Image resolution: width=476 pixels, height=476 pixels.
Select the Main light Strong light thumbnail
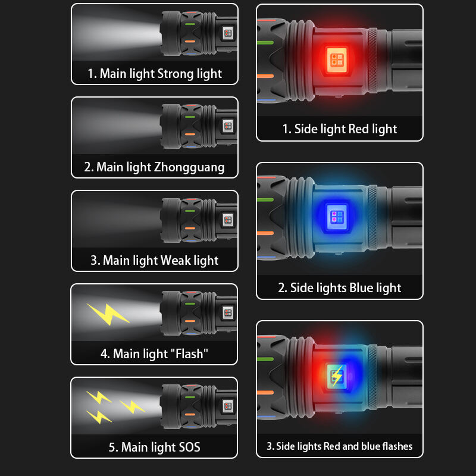pos(155,44)
